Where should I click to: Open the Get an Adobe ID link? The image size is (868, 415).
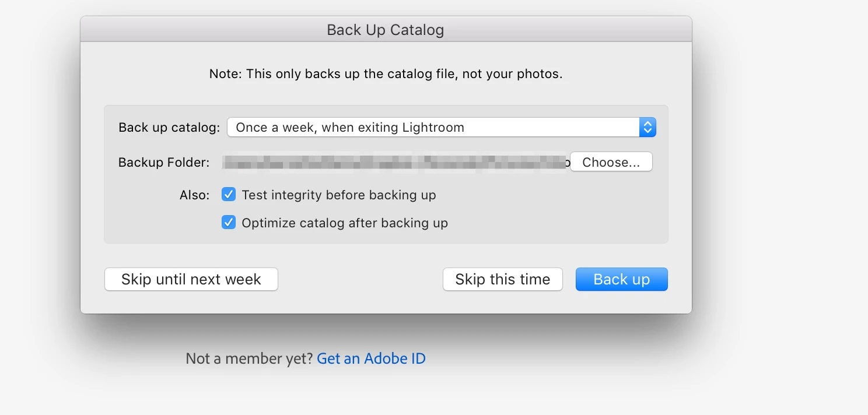pos(371,358)
